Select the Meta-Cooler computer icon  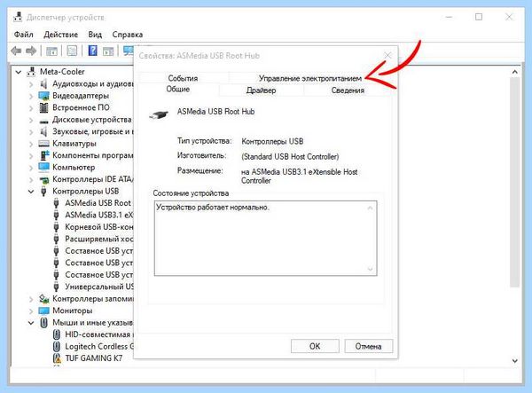click(32, 72)
